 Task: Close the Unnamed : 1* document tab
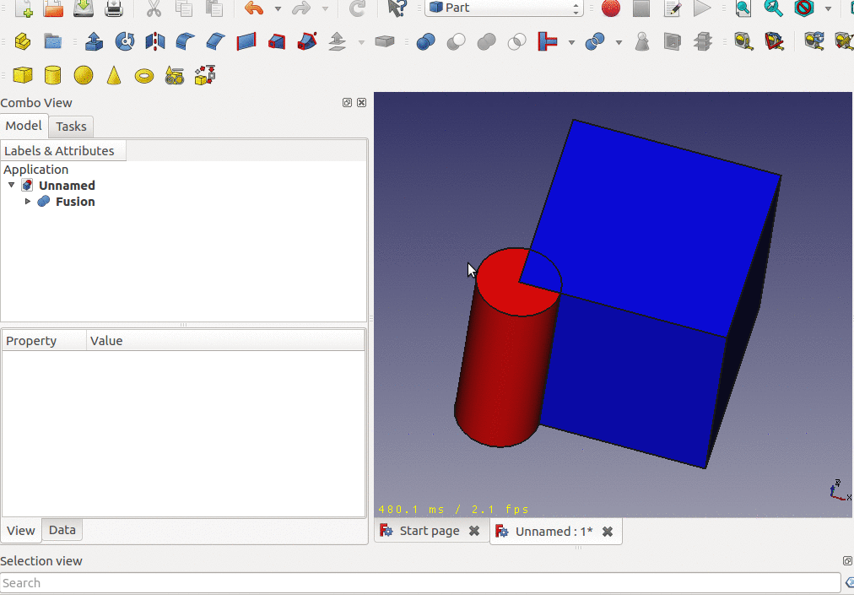pos(607,531)
